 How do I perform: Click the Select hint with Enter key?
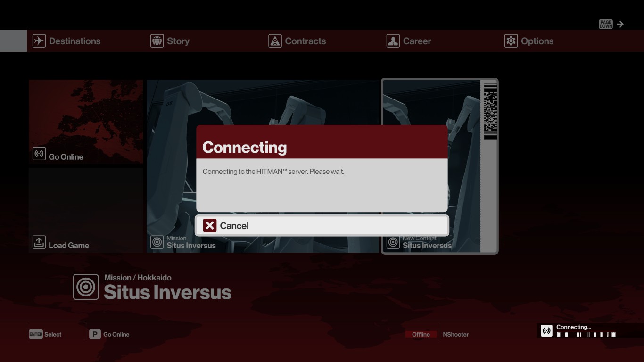point(46,334)
